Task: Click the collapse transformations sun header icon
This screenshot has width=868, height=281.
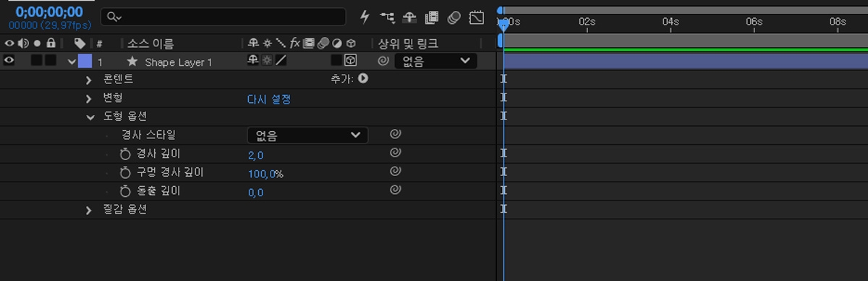Action: (x=267, y=43)
